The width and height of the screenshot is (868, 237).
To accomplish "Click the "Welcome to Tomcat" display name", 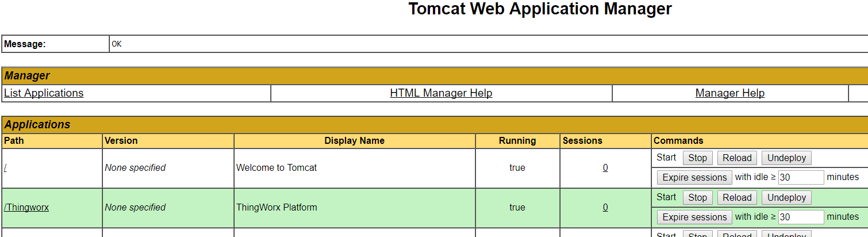I will 276,168.
